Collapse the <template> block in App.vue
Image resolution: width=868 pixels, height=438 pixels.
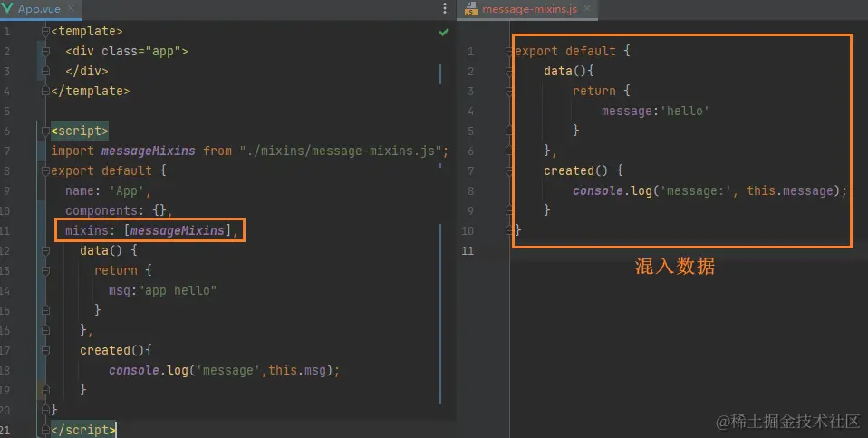click(x=46, y=32)
